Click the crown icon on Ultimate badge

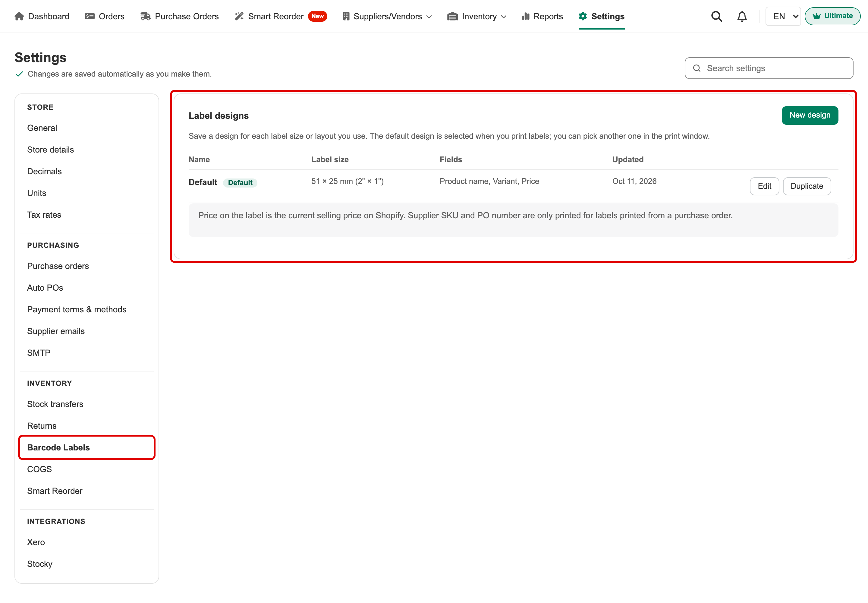(x=817, y=16)
